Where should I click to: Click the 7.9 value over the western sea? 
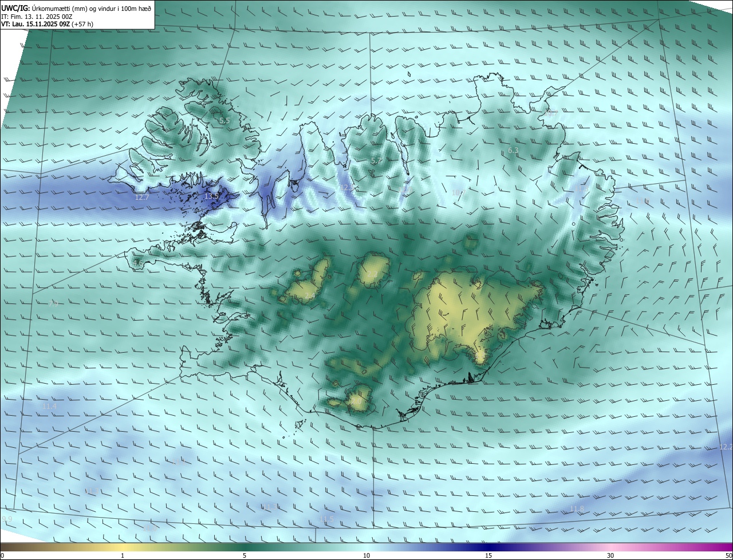(x=53, y=303)
